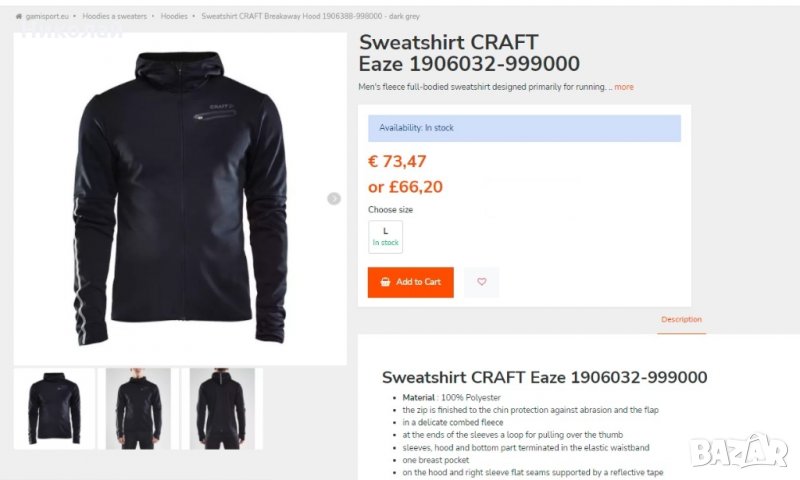
Task: Click the CRAFT Breakaway Hood breadcrumb item
Action: tap(310, 16)
